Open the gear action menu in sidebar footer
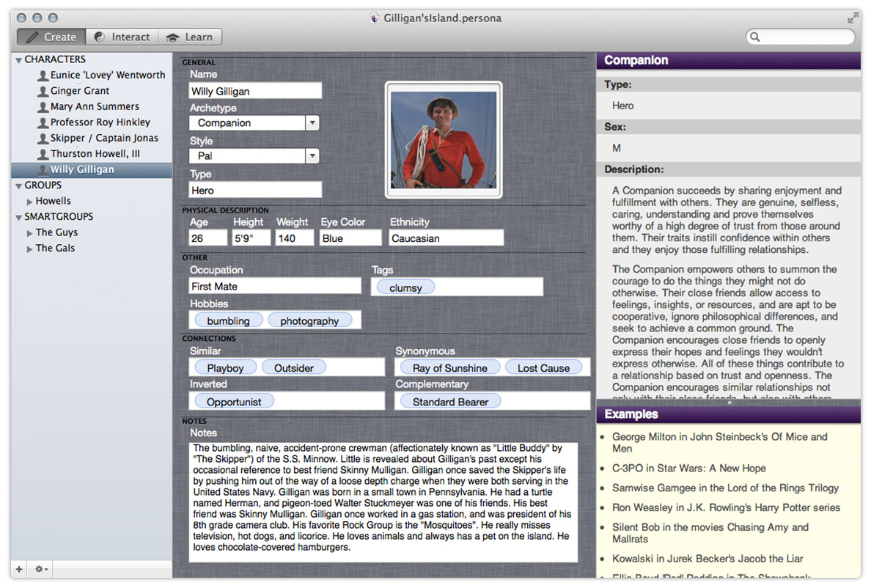 pyautogui.click(x=41, y=570)
